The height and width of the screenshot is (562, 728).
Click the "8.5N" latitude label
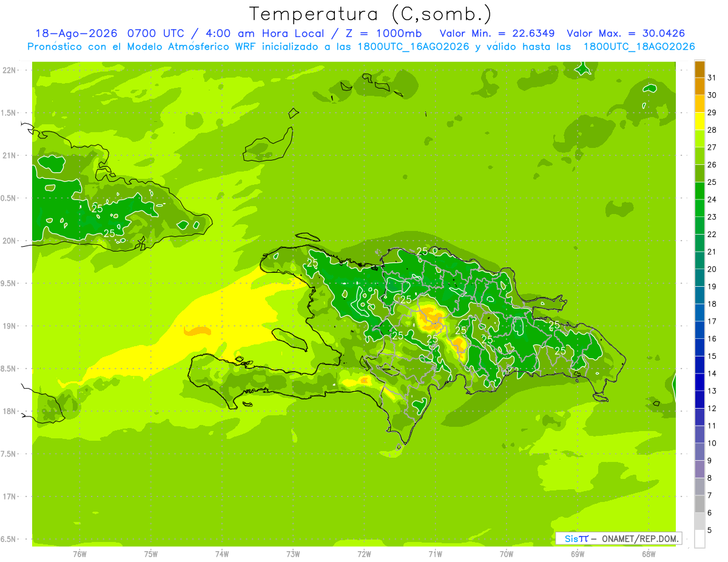pyautogui.click(x=9, y=369)
